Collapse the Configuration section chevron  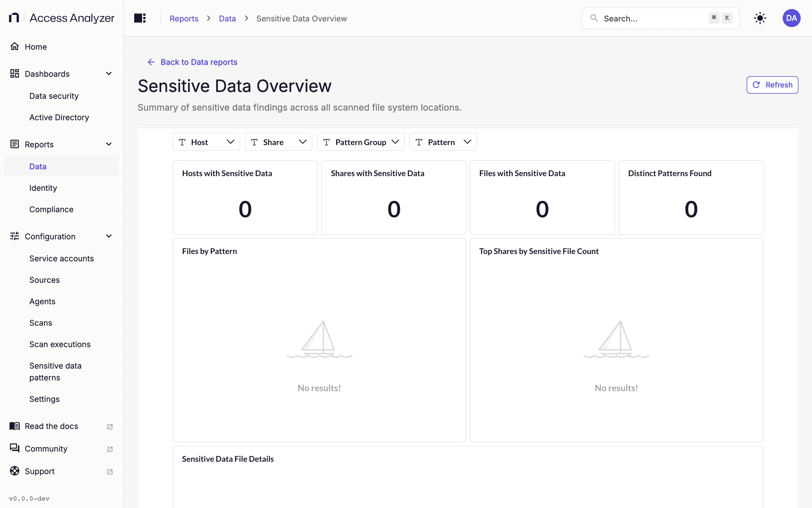(x=109, y=236)
